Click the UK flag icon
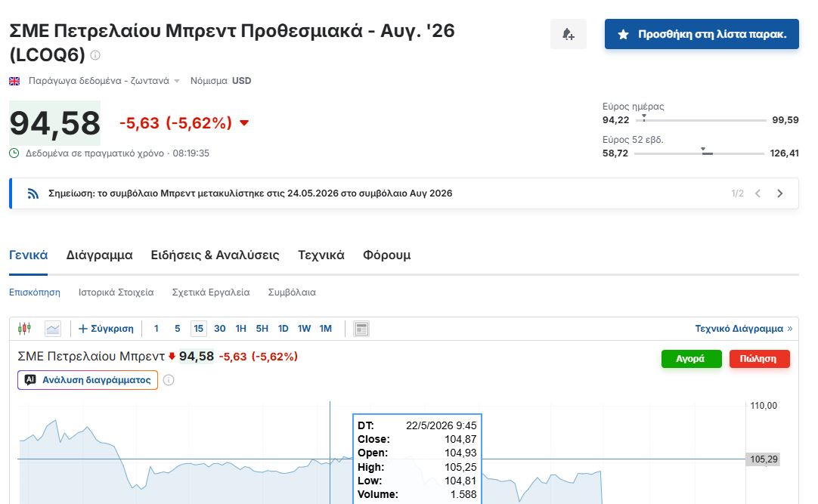The image size is (818, 504). point(14,81)
